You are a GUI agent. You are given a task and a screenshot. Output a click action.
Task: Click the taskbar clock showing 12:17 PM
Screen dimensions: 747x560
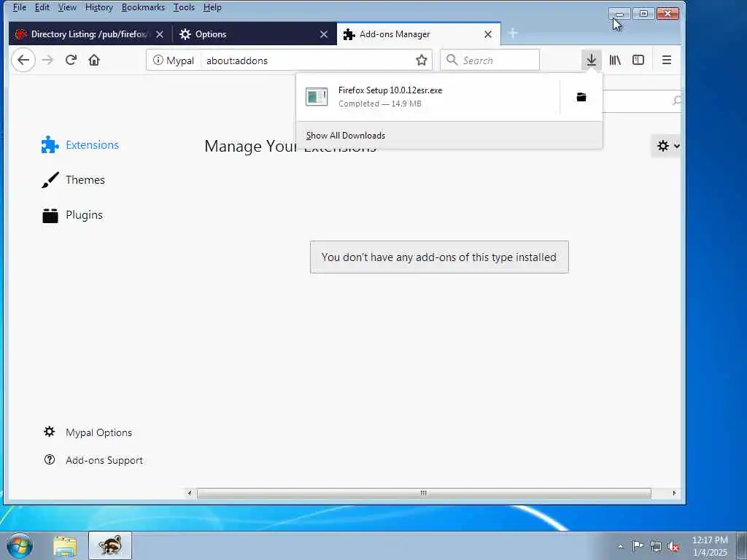[710, 545]
